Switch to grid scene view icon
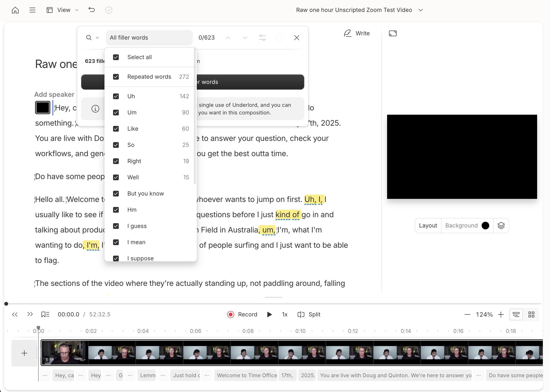 coord(531,314)
